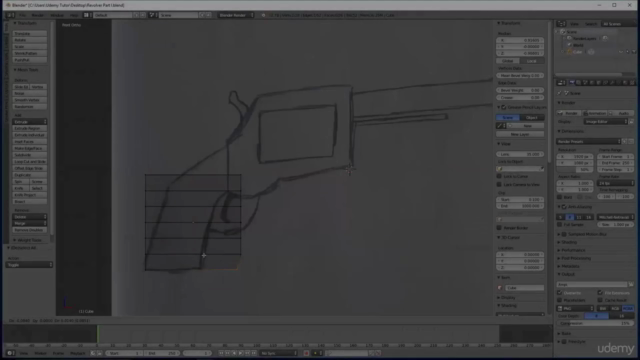The height and width of the screenshot is (360, 640).
Task: Expand the Shading panel in render properties
Action: click(x=559, y=242)
